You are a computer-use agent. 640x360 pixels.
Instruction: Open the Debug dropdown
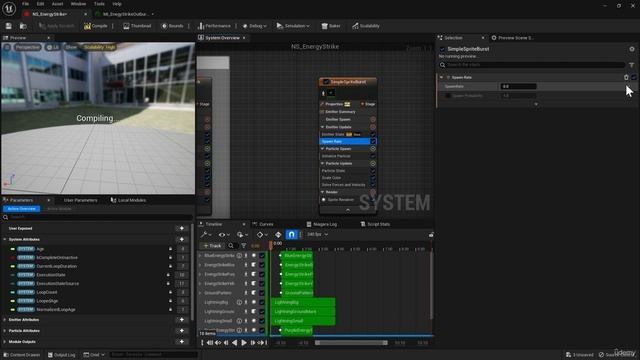click(x=254, y=26)
